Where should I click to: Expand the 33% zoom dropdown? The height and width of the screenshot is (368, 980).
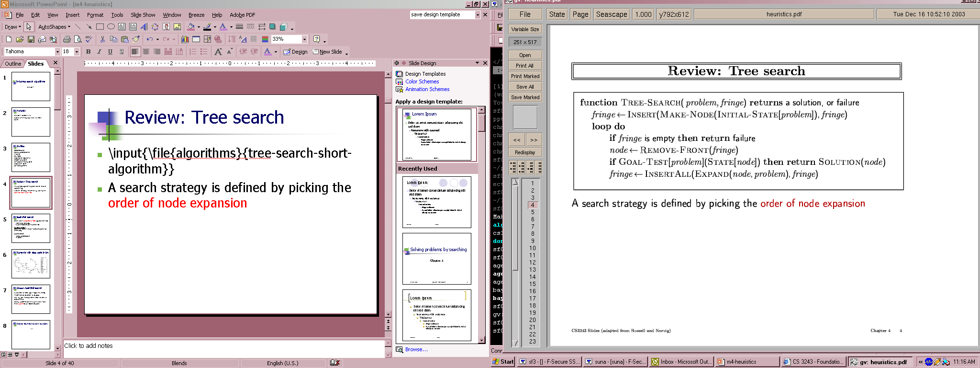coord(304,39)
